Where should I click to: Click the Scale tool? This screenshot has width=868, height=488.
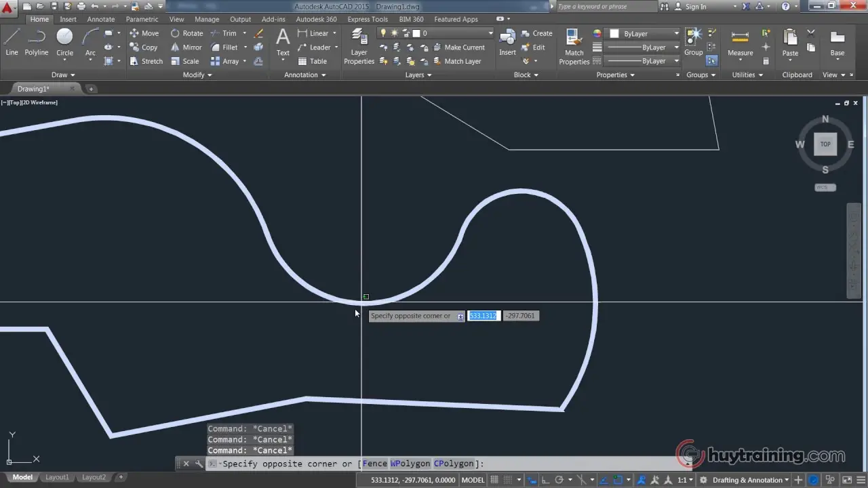(184, 61)
